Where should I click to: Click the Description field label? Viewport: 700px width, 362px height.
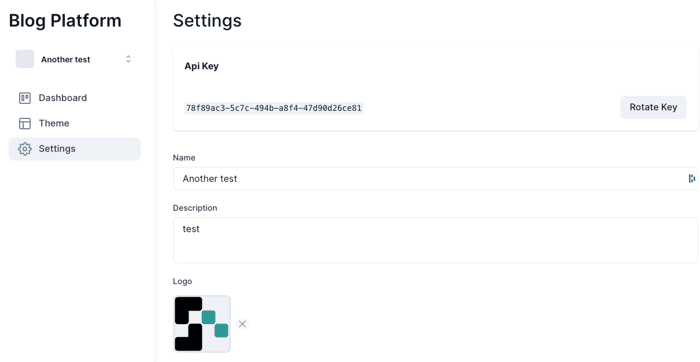pyautogui.click(x=195, y=208)
